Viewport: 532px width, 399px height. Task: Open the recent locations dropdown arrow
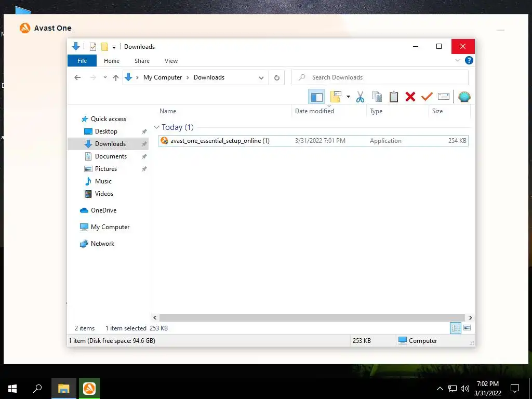pyautogui.click(x=105, y=77)
